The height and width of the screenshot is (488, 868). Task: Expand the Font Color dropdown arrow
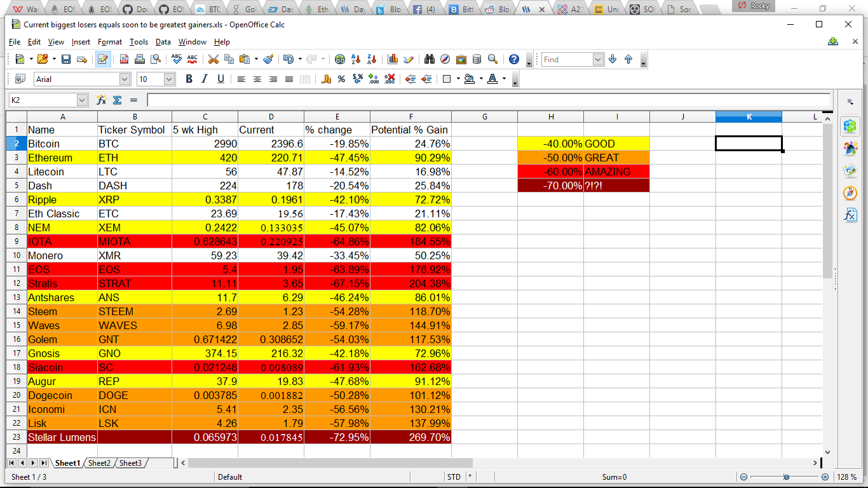coord(504,79)
